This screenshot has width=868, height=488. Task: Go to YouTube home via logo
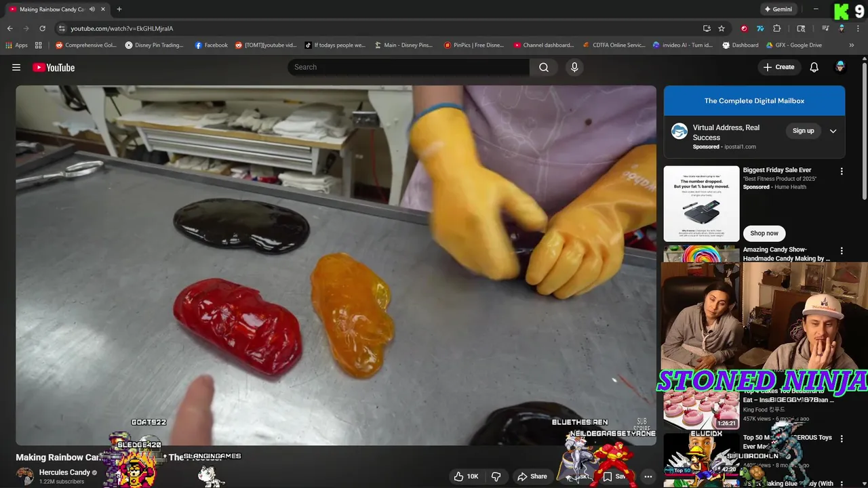[x=54, y=67]
